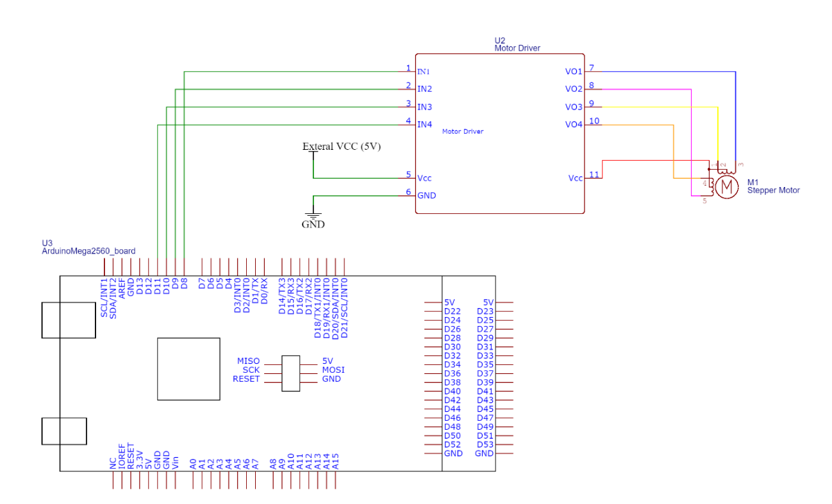
Task: Select the IOREF pin label
Action: [121, 457]
